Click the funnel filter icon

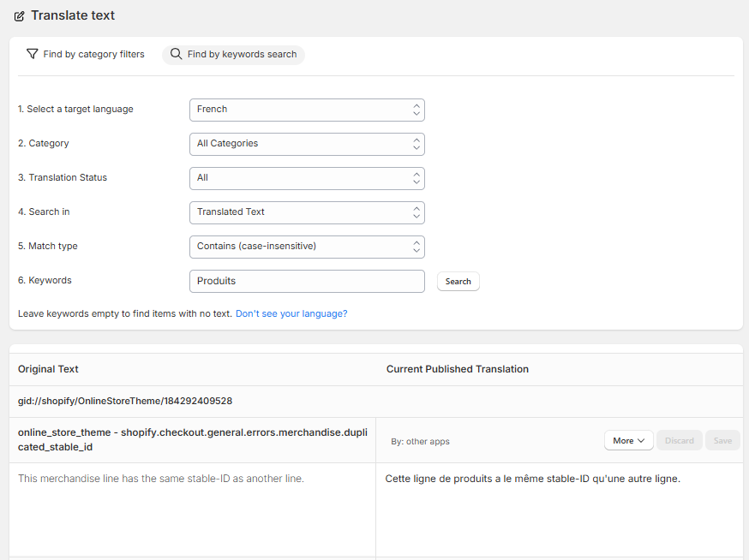tap(32, 54)
